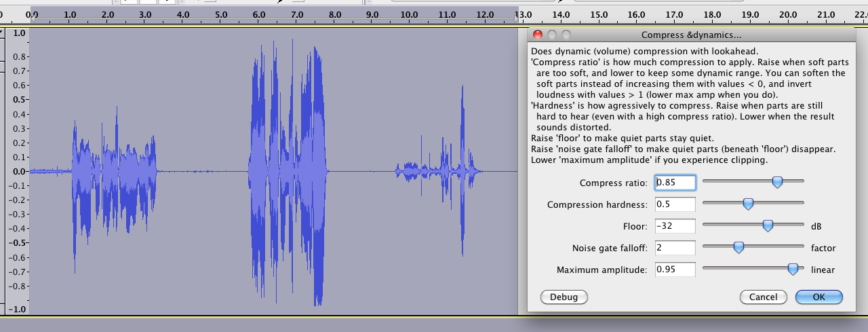
Task: Click the Compression hardness slider handle
Action: (748, 204)
